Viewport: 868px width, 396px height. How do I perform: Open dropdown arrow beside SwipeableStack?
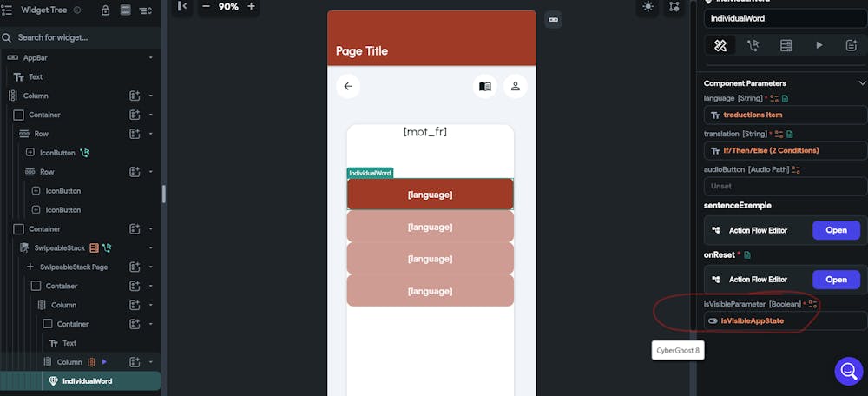[151, 248]
